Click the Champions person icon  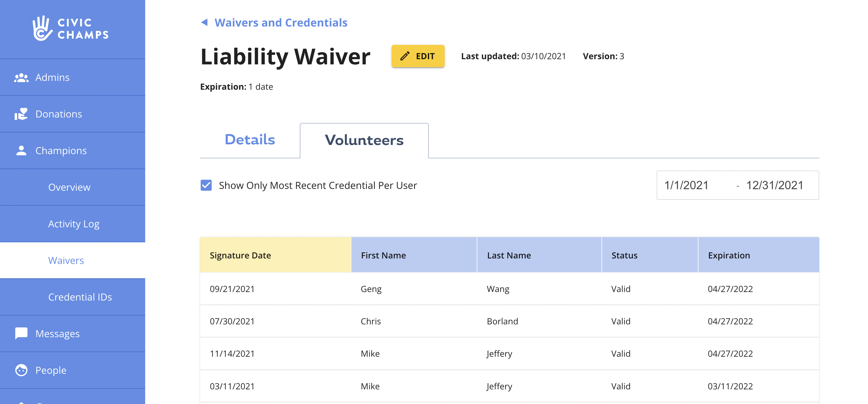(x=21, y=150)
